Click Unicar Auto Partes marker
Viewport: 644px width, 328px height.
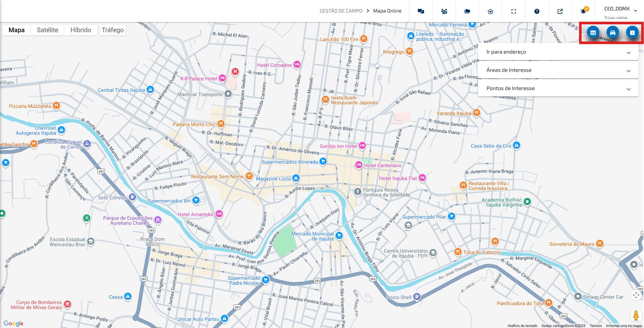pos(224,318)
